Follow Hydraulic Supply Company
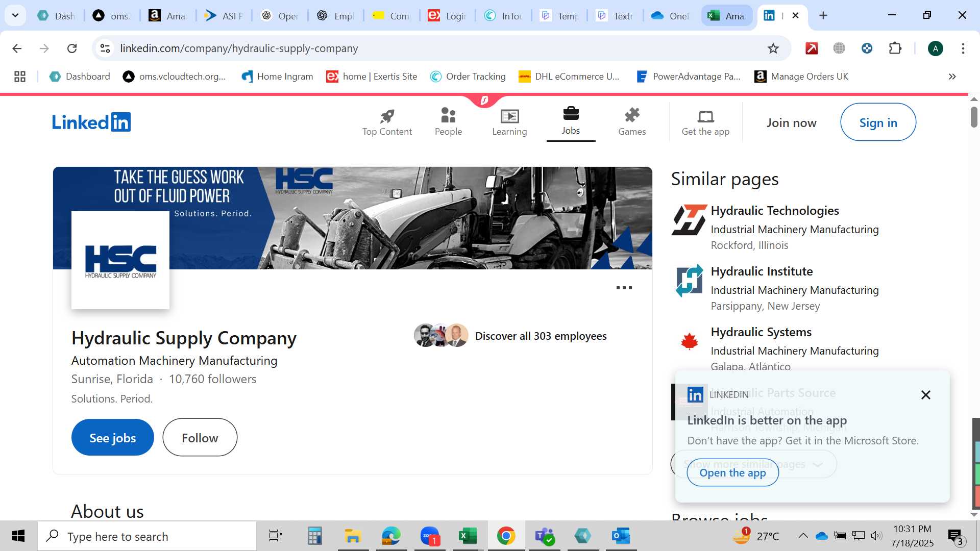Screen dimensions: 980x551 click(x=200, y=438)
